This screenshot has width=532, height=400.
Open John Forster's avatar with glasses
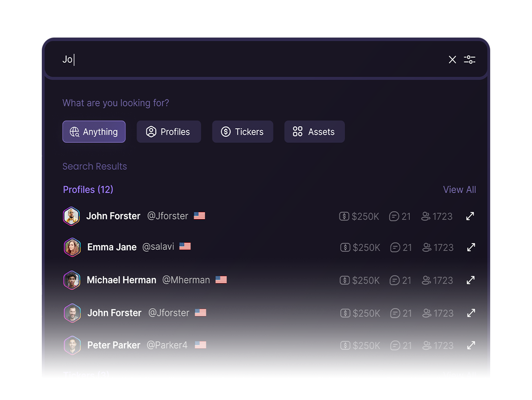click(71, 216)
